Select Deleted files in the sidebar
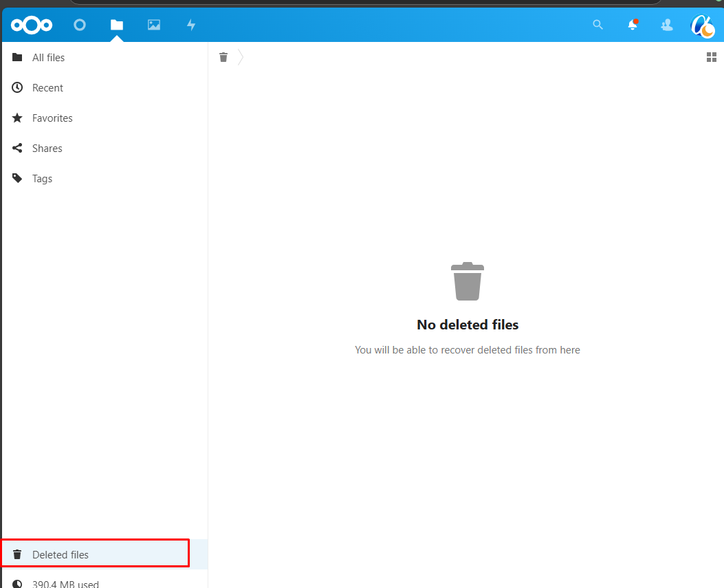Image resolution: width=724 pixels, height=588 pixels. click(x=61, y=554)
